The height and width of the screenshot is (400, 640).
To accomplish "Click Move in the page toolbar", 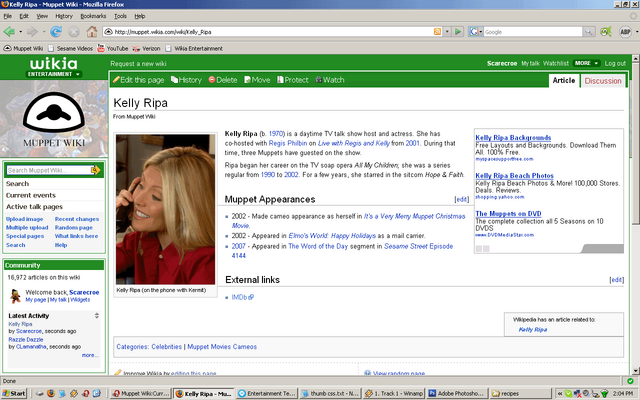I will (257, 80).
